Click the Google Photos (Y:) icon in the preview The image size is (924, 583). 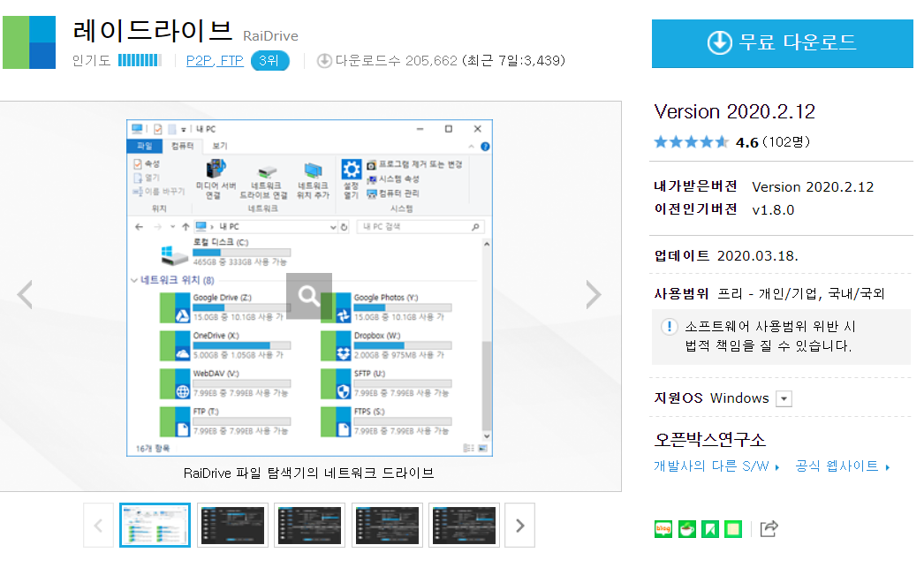[336, 307]
